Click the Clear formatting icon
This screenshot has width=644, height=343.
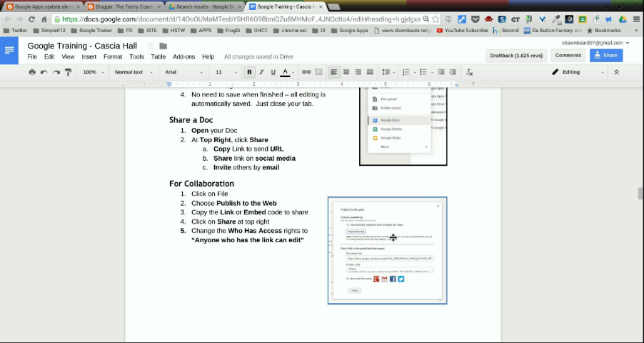coord(469,72)
